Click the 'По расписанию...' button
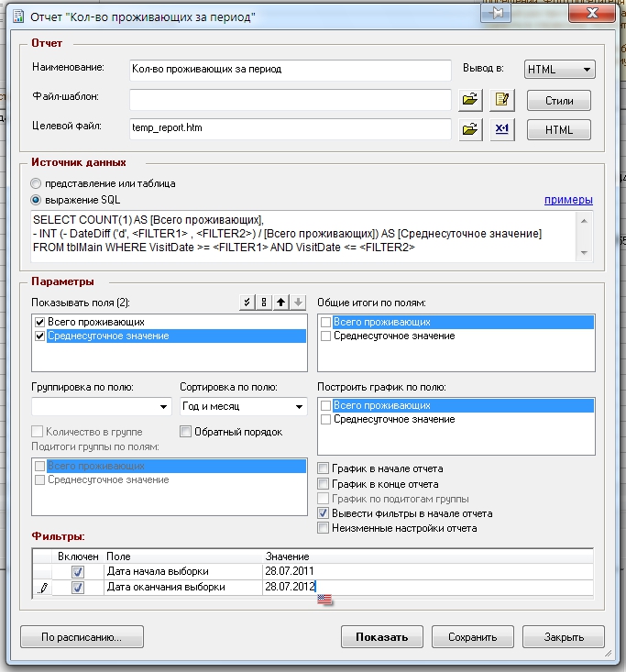The width and height of the screenshot is (626, 672). point(82,637)
